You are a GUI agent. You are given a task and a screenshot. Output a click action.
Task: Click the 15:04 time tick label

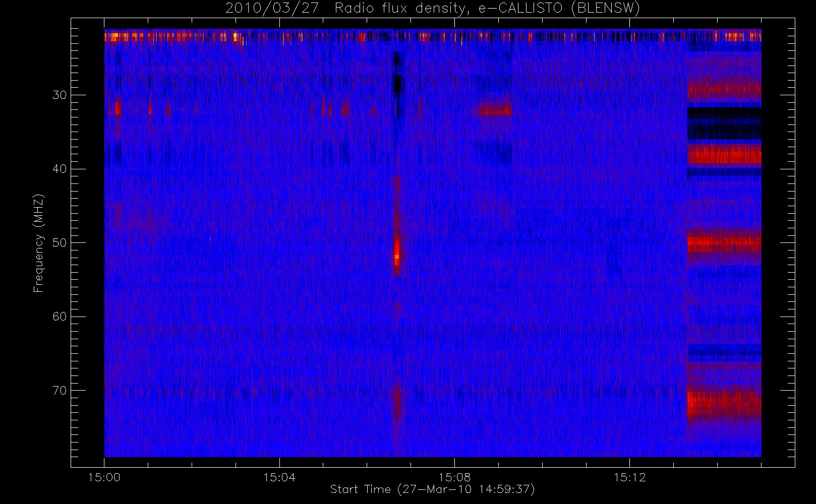click(279, 477)
